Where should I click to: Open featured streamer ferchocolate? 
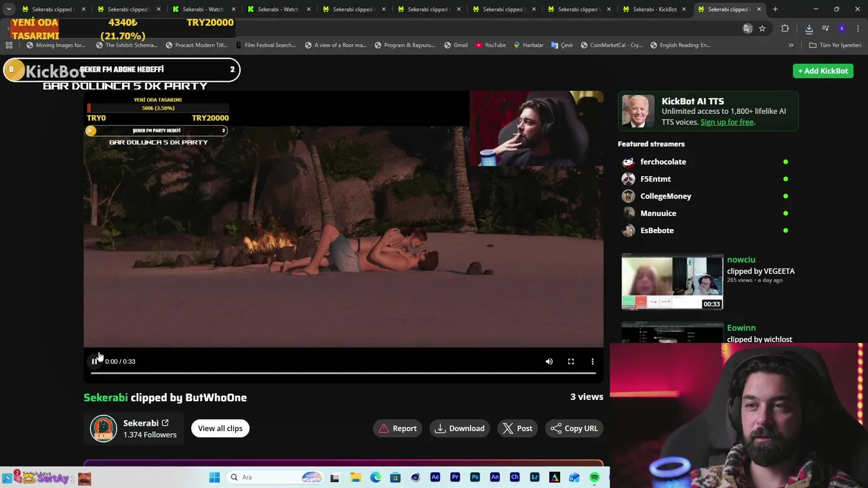pyautogui.click(x=663, y=162)
